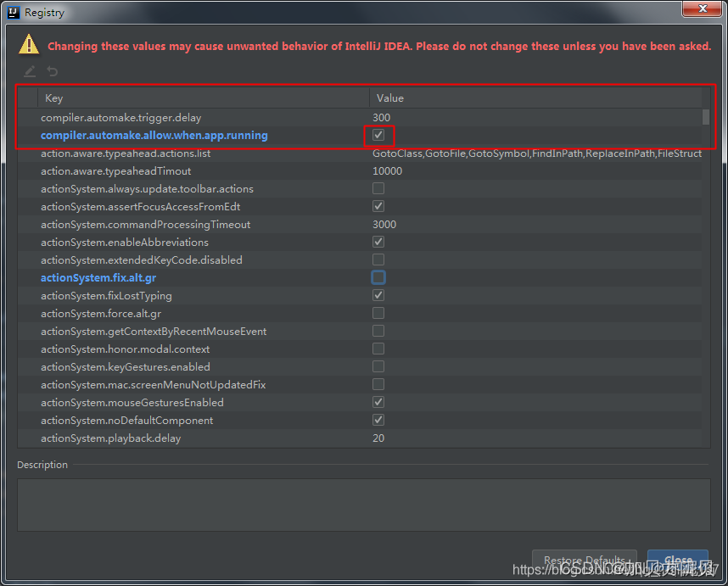Select actionSystem.getContextByRecentMouseEvent key
Screen dimensions: 728x586
(x=154, y=332)
